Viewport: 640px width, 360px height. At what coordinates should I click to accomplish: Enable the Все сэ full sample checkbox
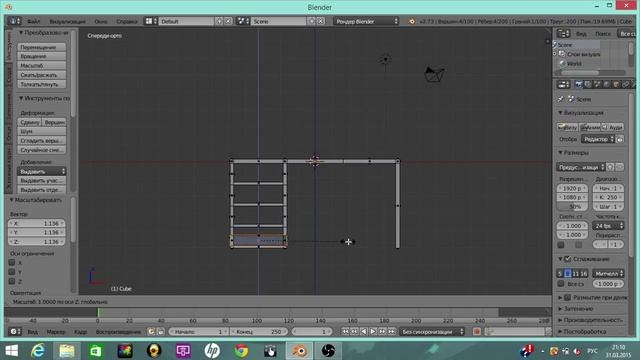[561, 284]
